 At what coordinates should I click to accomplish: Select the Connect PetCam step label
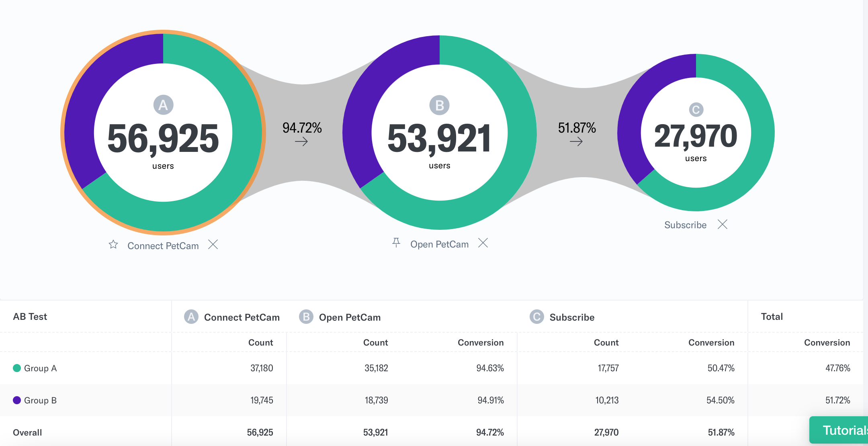click(163, 246)
